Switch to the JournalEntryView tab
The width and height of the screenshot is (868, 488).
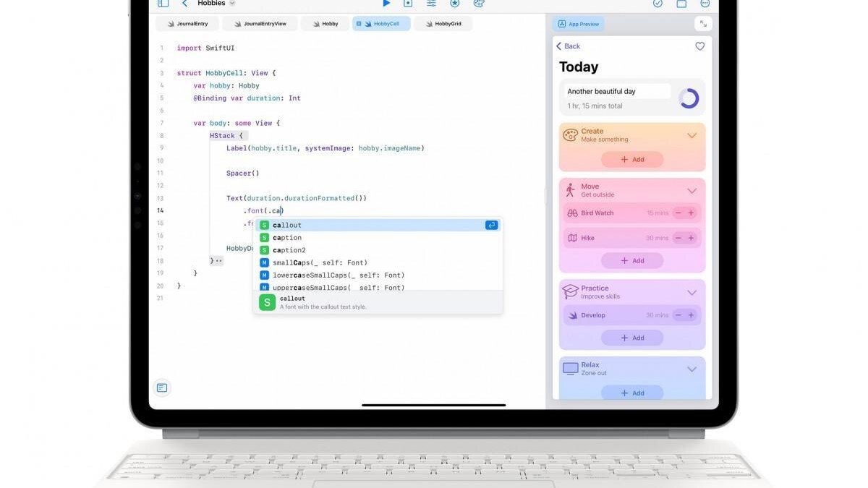coord(260,24)
